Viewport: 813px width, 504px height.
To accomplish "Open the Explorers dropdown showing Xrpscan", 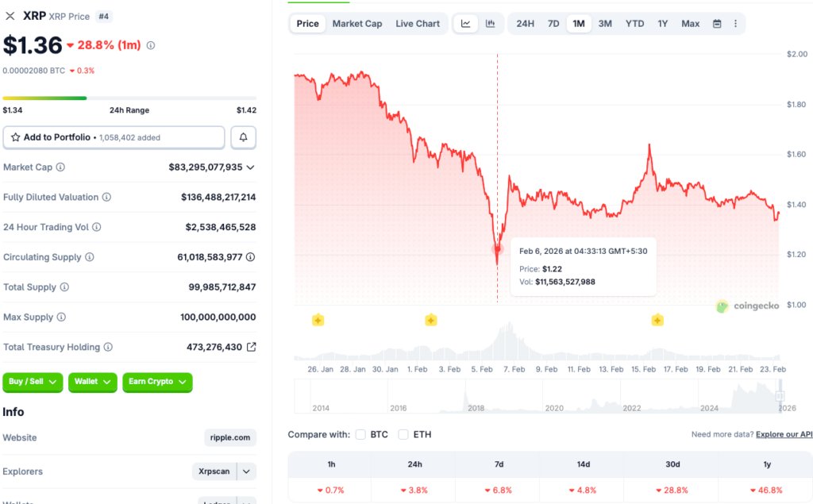I will click(223, 471).
